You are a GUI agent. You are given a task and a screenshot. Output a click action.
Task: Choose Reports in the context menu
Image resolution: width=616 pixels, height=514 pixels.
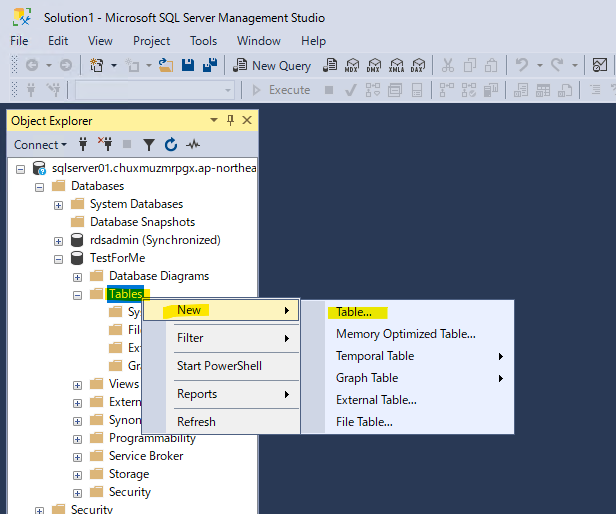tap(221, 394)
